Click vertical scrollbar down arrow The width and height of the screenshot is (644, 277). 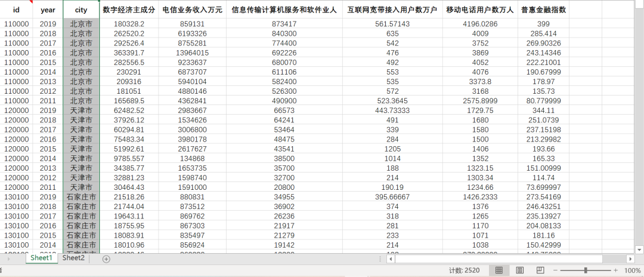(639, 250)
